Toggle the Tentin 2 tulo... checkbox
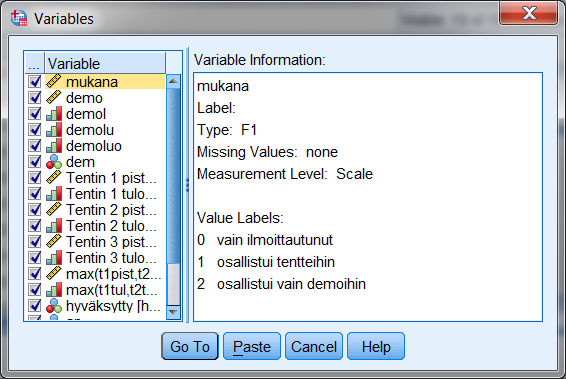The height and width of the screenshot is (379, 566). tap(35, 226)
